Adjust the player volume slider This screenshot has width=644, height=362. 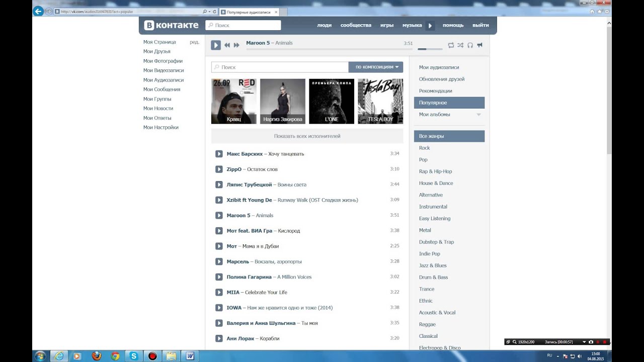pyautogui.click(x=430, y=49)
